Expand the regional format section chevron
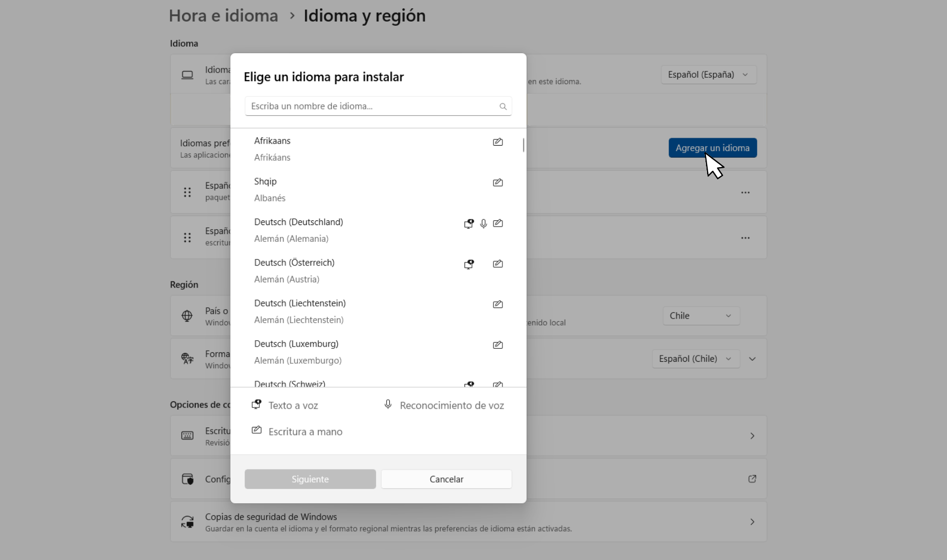Screen dimensions: 947x560 coord(752,359)
